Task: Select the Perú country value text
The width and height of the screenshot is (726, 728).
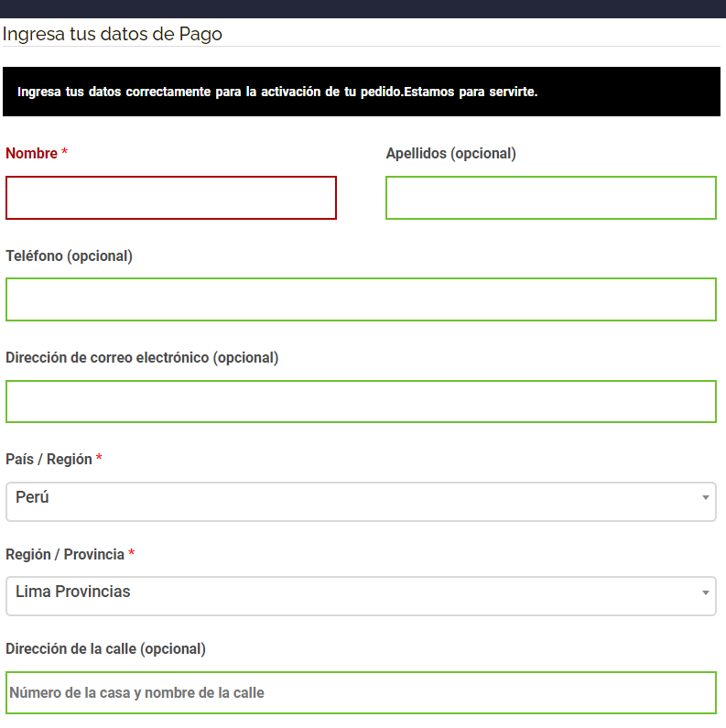Action: [x=32, y=497]
